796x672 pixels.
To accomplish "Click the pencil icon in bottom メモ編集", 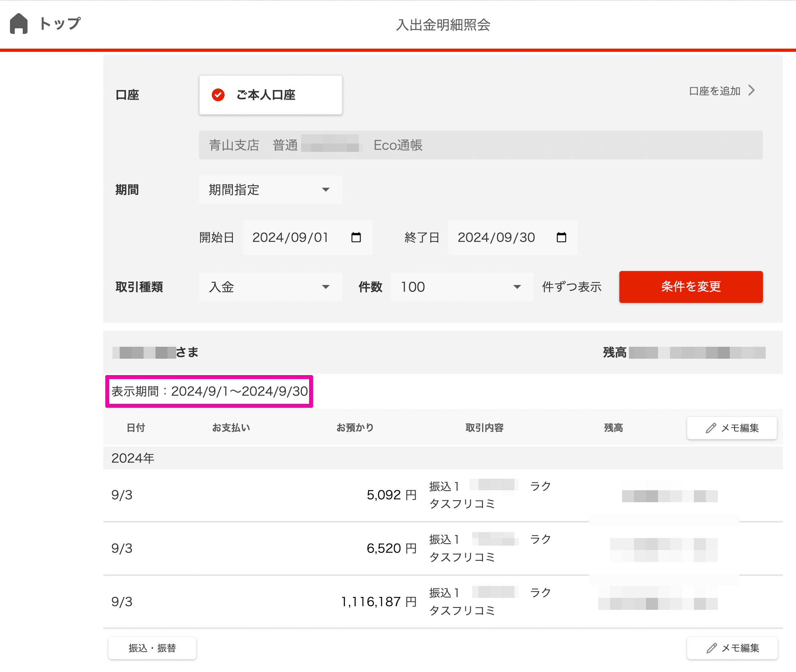I will tap(711, 648).
